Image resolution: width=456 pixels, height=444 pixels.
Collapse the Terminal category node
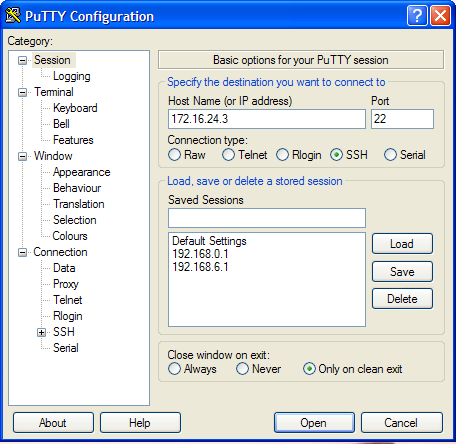tap(22, 92)
